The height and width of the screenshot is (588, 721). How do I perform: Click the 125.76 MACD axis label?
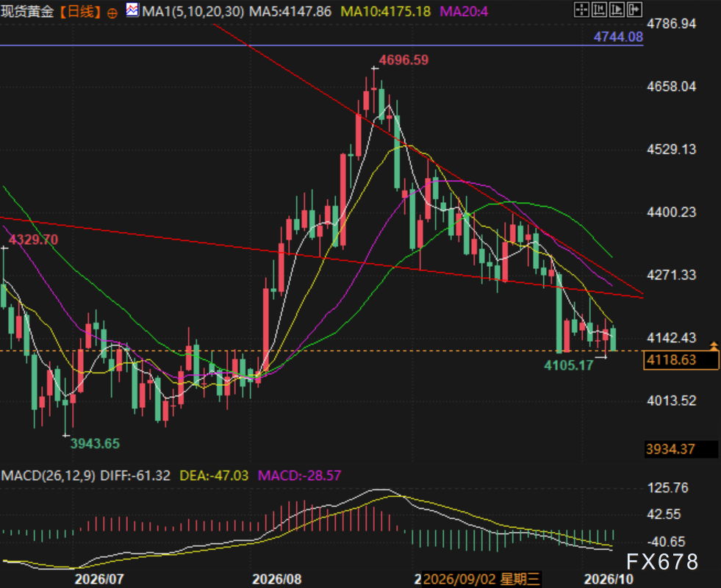(667, 488)
